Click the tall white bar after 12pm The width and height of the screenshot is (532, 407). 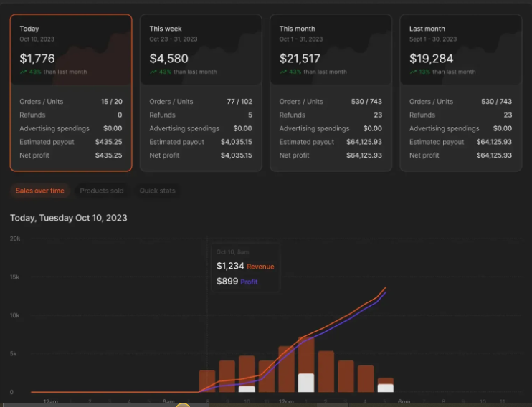pyautogui.click(x=306, y=383)
